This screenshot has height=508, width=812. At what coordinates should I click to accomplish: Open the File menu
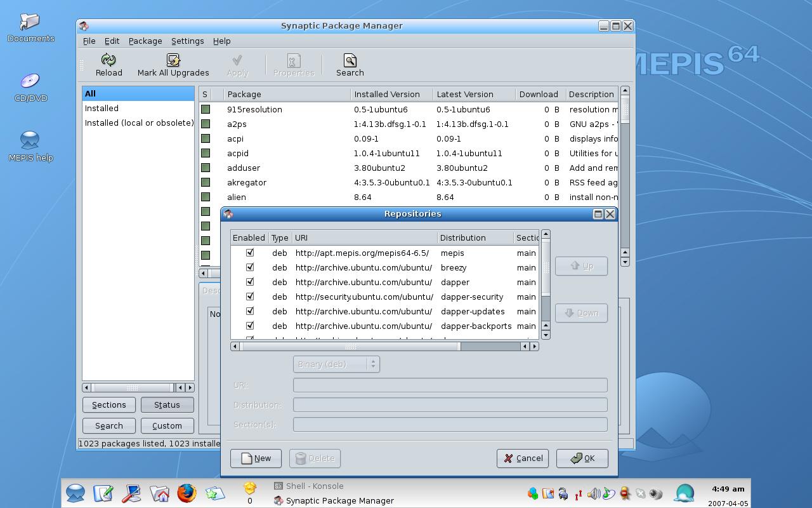click(89, 41)
